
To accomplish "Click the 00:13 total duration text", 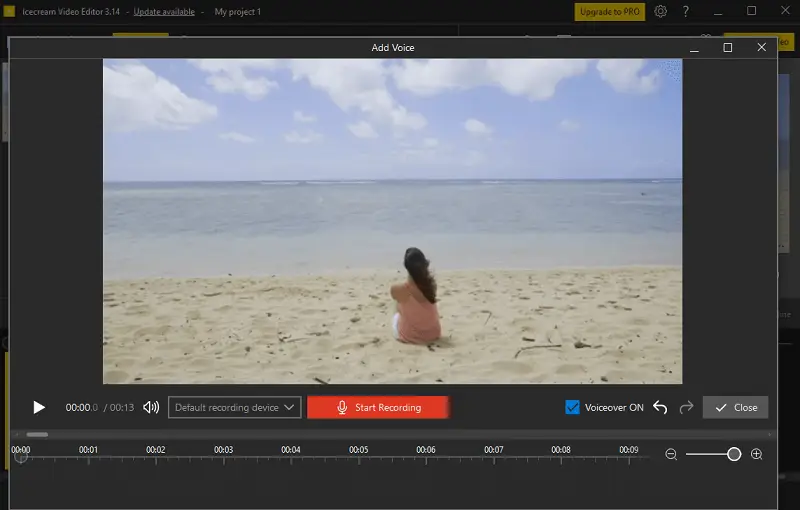I will 122,407.
